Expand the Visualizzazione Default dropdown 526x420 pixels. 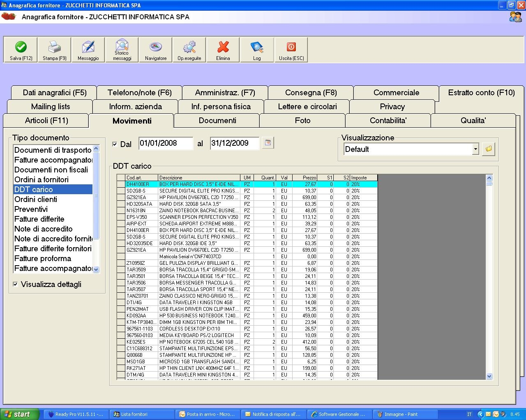[475, 149]
